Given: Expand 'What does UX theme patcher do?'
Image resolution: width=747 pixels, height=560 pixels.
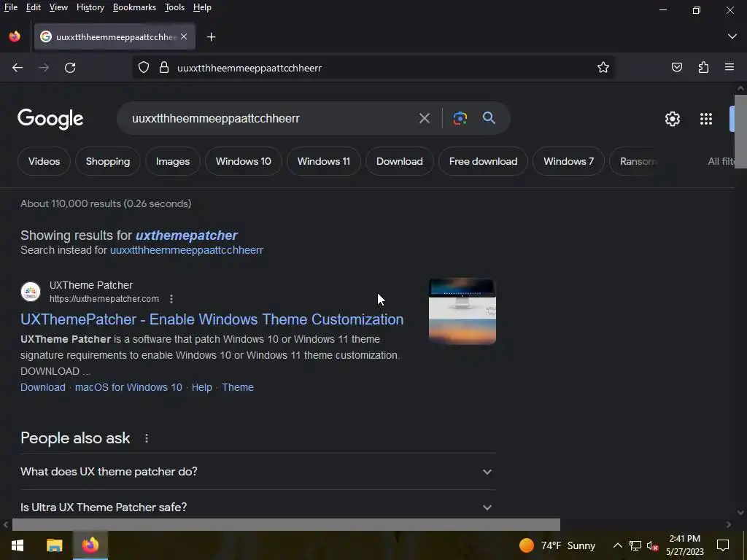Looking at the screenshot, I should [258, 472].
